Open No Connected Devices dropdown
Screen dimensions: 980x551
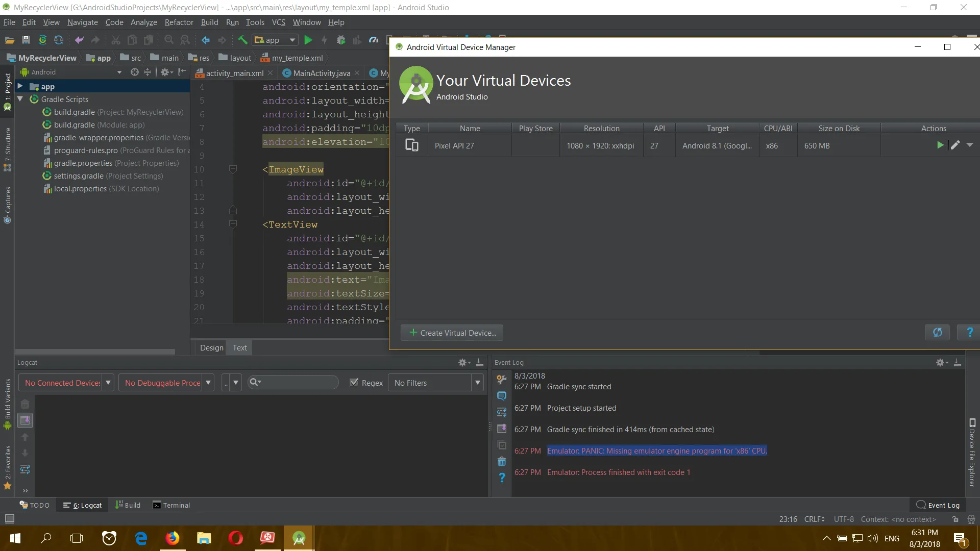point(65,383)
